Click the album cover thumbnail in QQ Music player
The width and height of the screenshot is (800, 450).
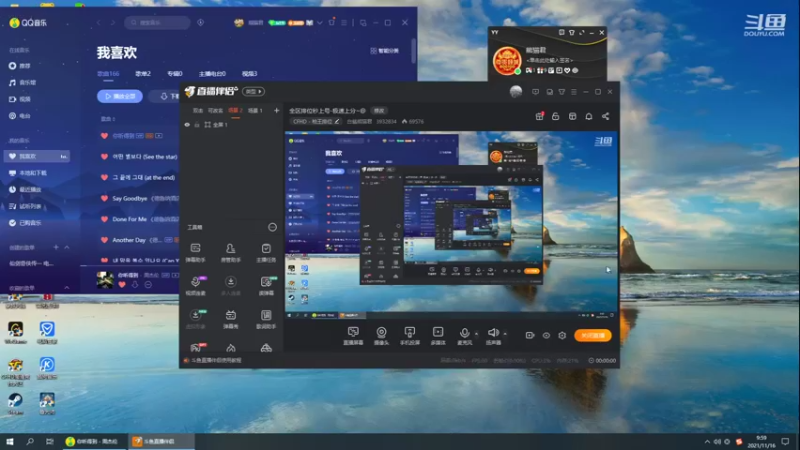[105, 280]
